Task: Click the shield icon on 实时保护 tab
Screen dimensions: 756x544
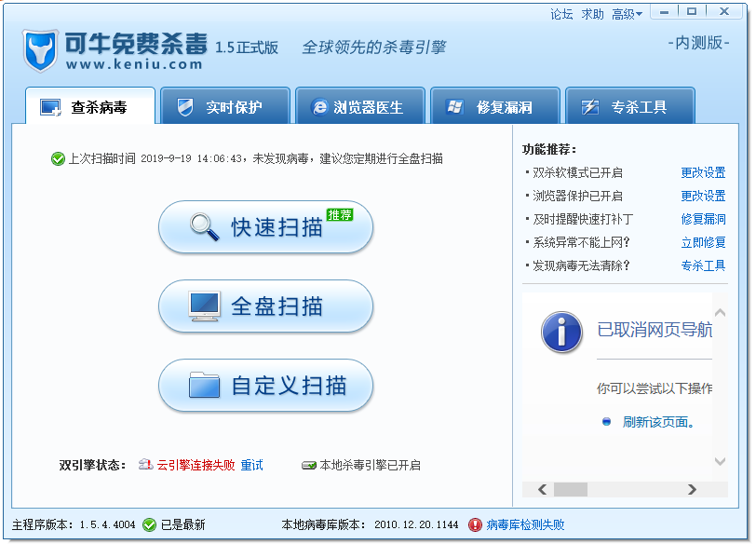Action: [x=185, y=107]
